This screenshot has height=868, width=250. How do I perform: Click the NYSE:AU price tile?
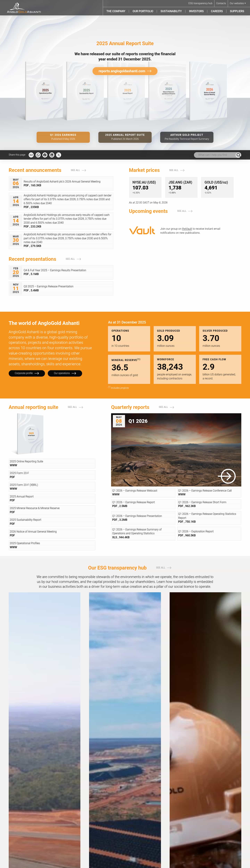[145, 187]
